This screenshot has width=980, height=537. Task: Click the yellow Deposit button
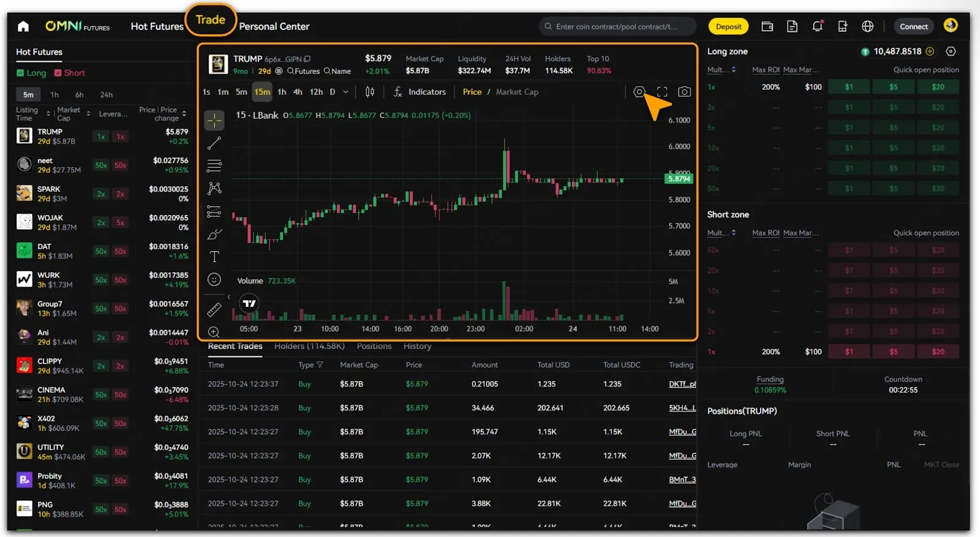point(728,26)
